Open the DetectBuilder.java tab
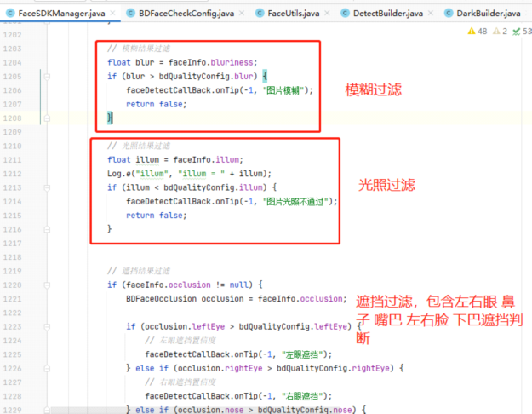This screenshot has height=414, width=532. point(388,14)
